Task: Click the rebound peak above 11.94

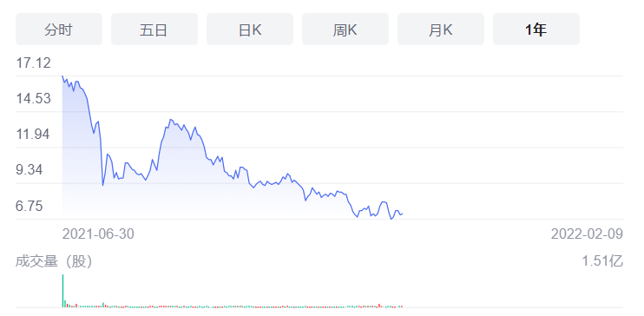Action: [x=170, y=120]
